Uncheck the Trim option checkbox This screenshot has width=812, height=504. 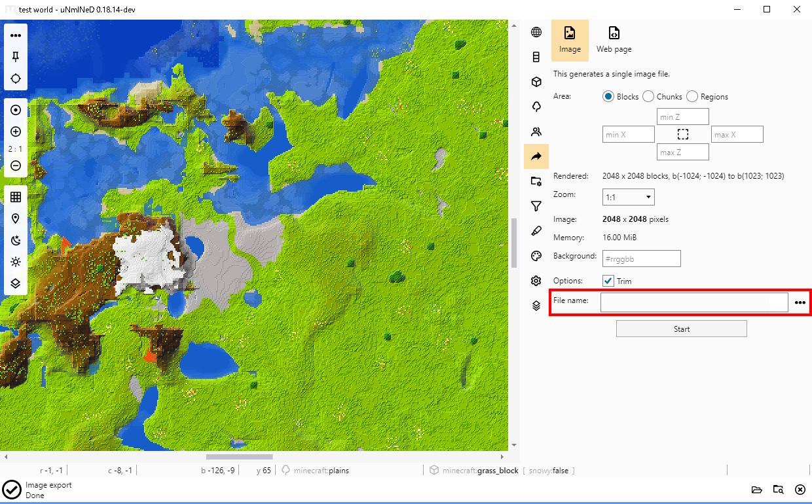click(608, 281)
